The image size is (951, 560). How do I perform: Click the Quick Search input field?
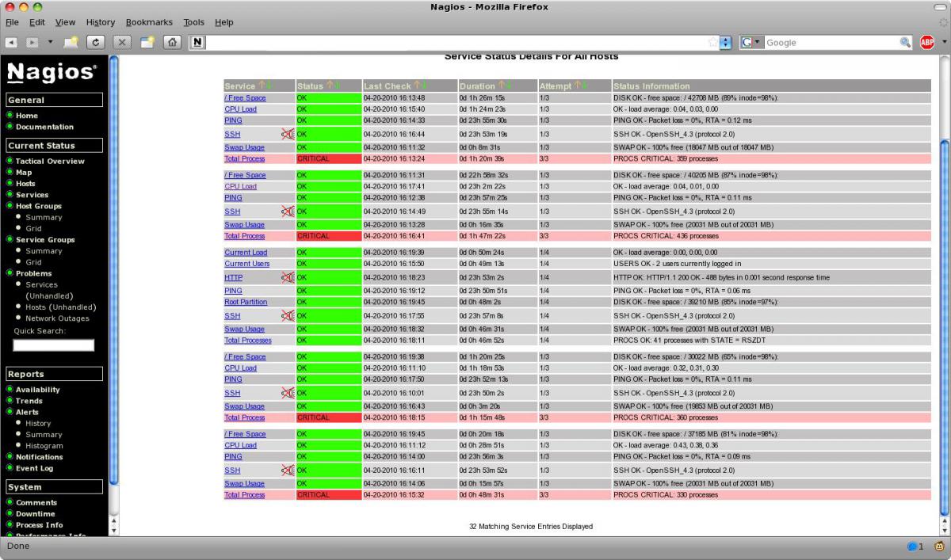54,345
